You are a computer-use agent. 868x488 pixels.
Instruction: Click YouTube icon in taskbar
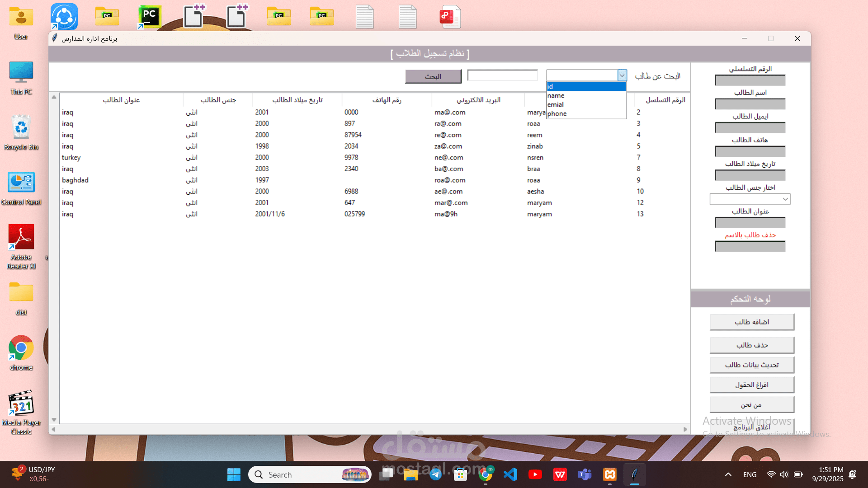pyautogui.click(x=535, y=474)
